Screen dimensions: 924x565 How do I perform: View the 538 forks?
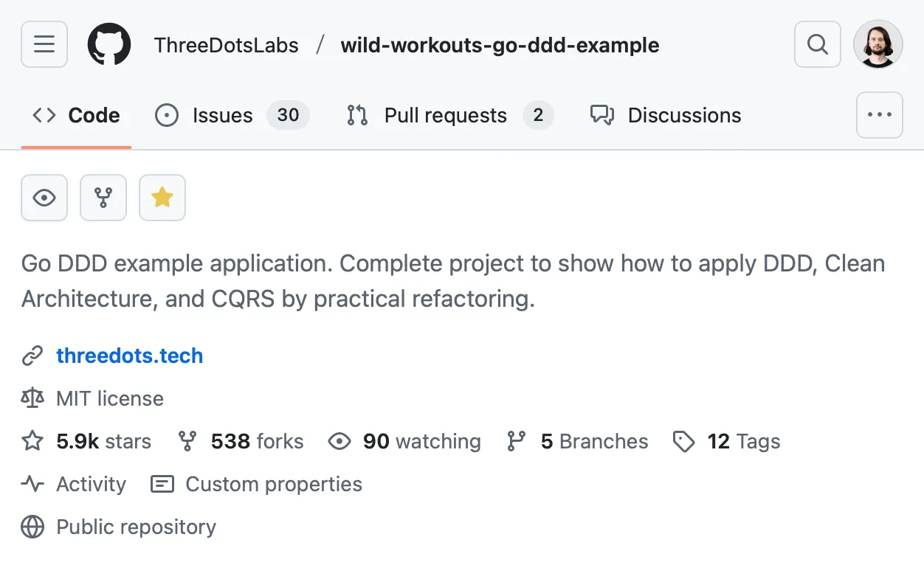[257, 442]
